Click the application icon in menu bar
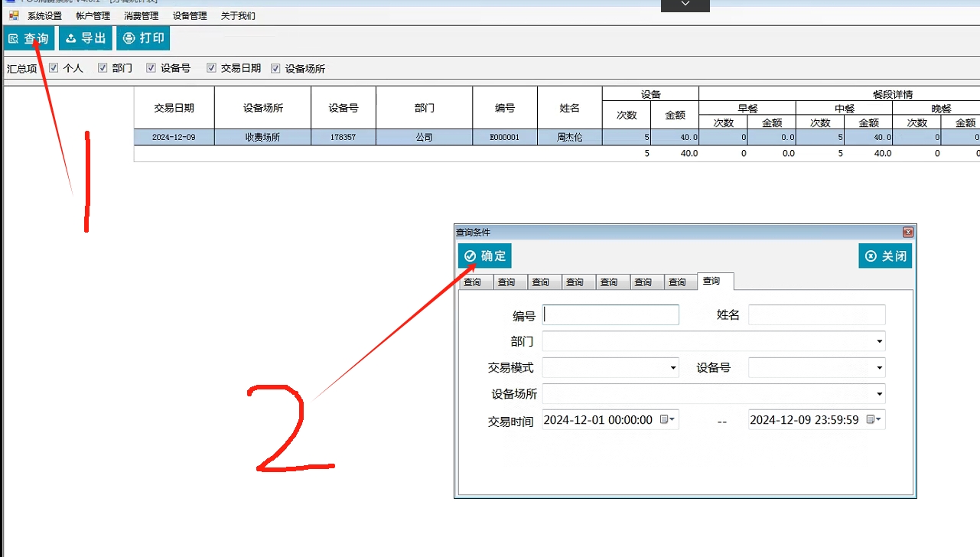The height and width of the screenshot is (557, 980). point(13,15)
